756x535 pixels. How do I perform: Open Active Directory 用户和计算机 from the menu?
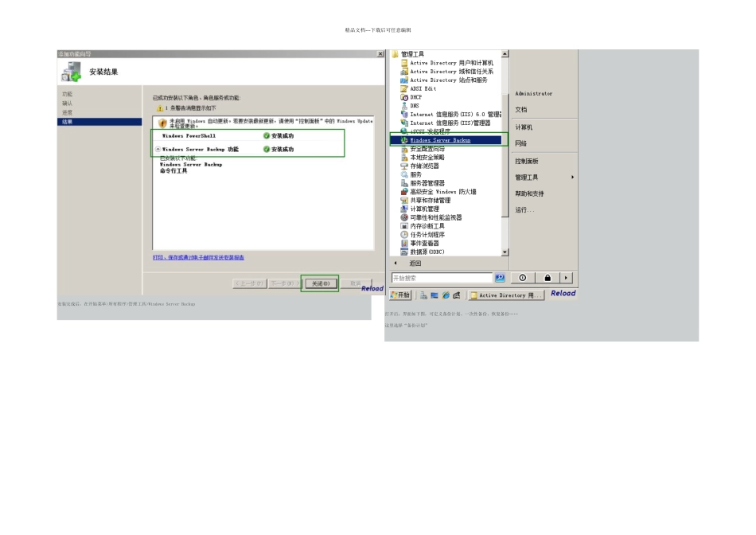pyautogui.click(x=446, y=63)
